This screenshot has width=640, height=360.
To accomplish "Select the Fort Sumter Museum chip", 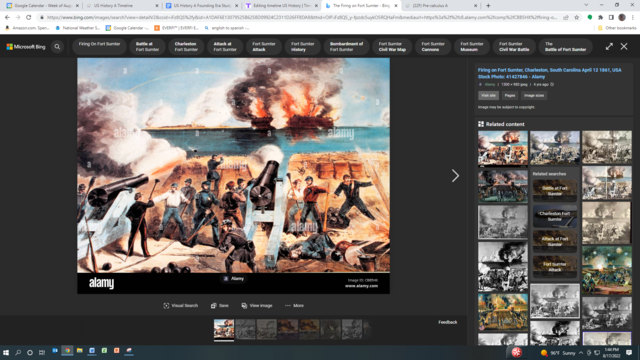I will pos(471,47).
